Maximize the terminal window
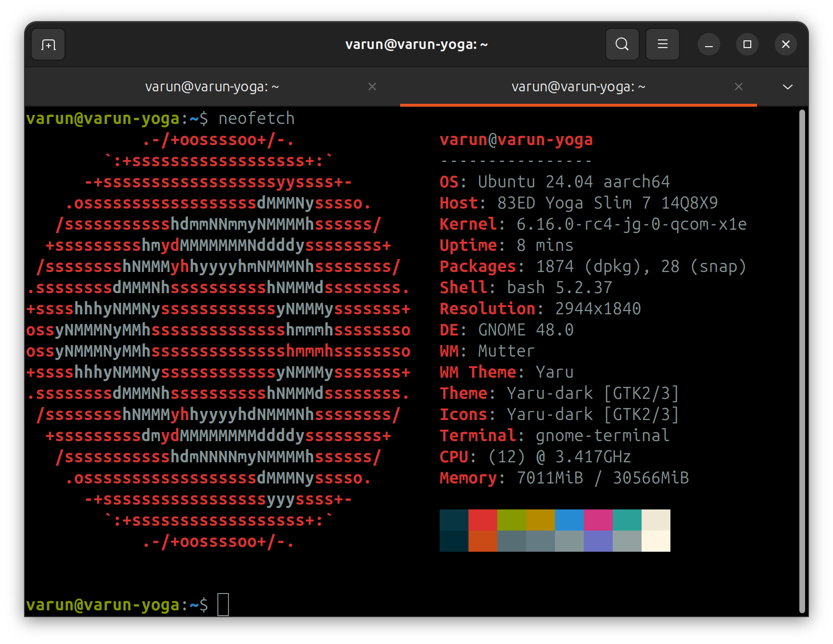 747,45
